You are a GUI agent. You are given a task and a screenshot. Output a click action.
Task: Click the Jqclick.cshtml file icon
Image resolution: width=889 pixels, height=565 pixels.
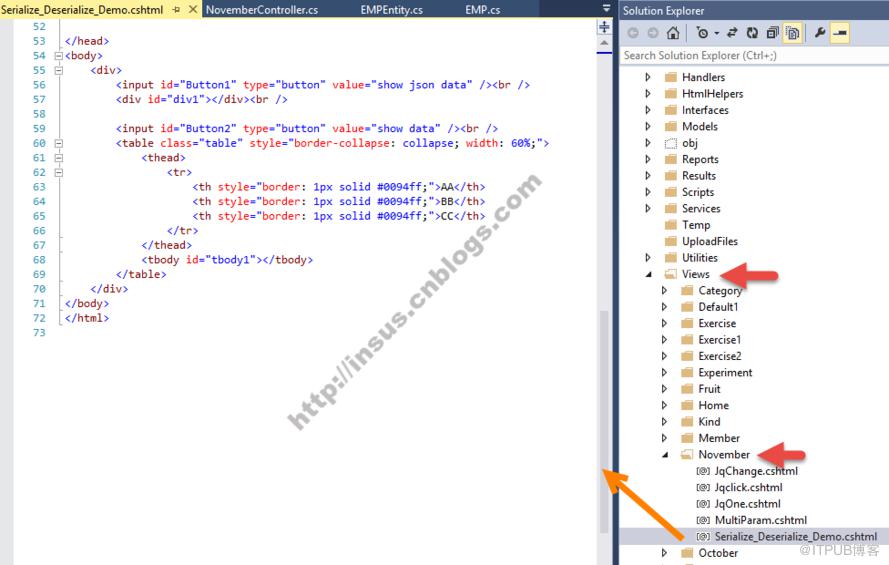tap(703, 487)
